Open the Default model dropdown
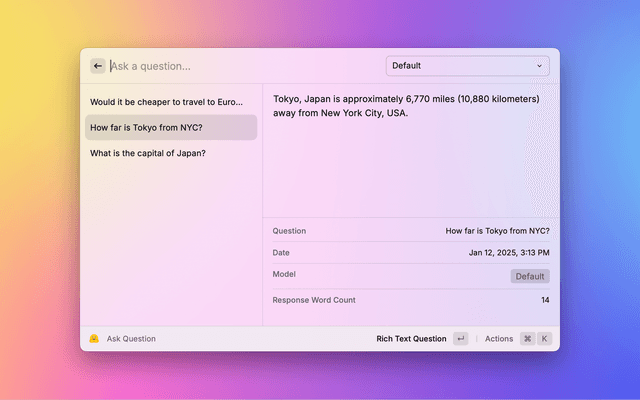The width and height of the screenshot is (640, 400). pos(467,66)
